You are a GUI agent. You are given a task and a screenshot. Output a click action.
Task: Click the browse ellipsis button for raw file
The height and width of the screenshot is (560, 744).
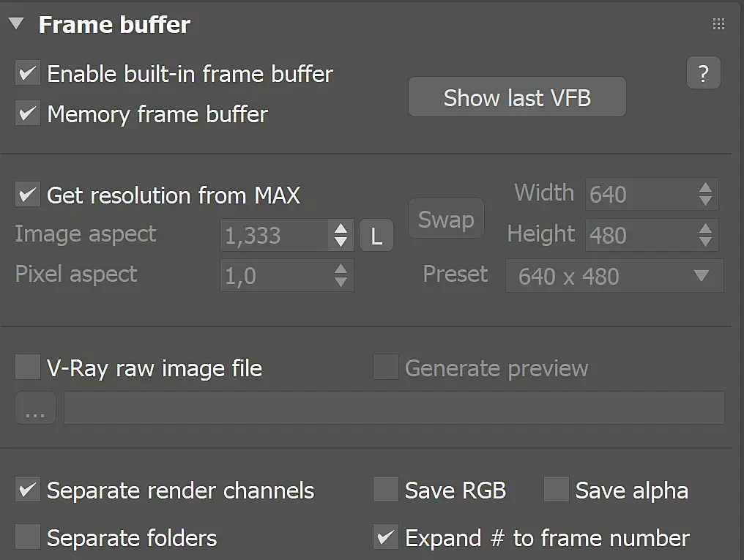(35, 408)
